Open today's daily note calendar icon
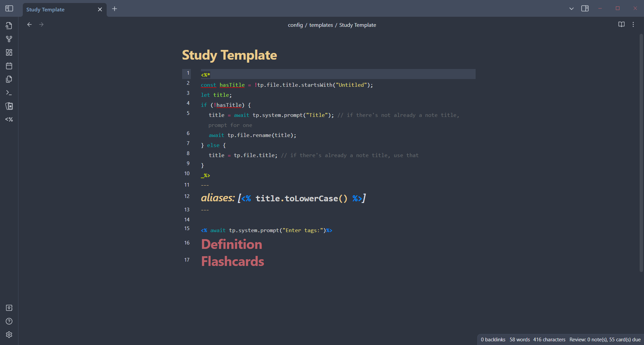This screenshot has width=644, height=345. pyautogui.click(x=9, y=66)
